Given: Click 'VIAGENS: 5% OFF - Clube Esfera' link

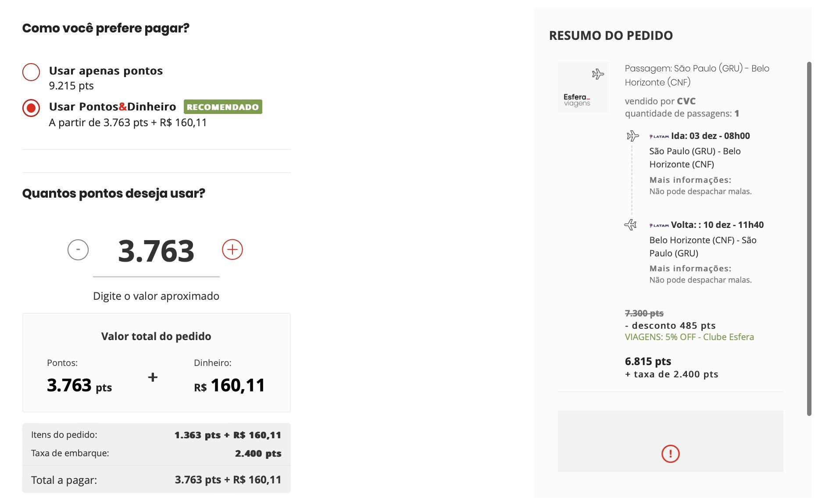Looking at the screenshot, I should pyautogui.click(x=689, y=337).
